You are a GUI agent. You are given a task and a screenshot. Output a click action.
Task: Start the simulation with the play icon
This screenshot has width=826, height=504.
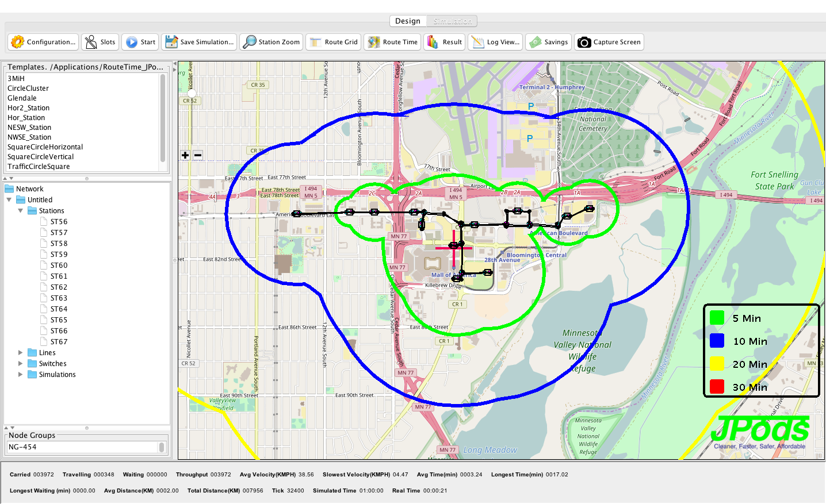coord(132,42)
